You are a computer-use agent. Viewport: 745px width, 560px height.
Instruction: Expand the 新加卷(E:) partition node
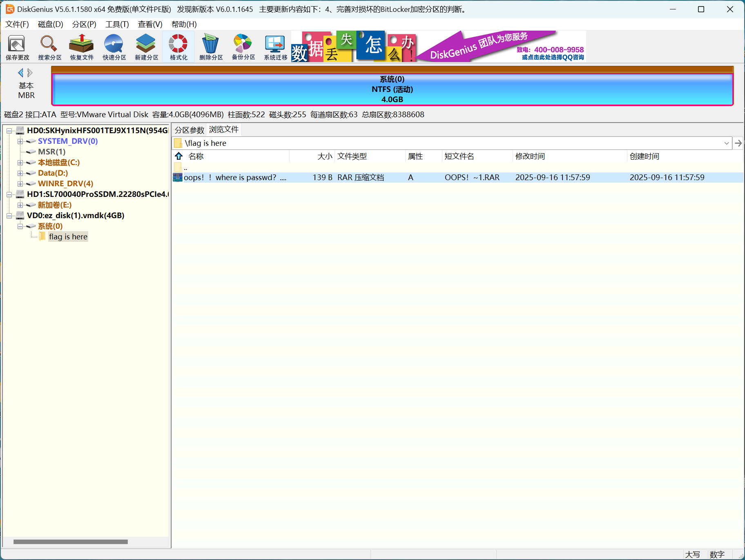pos(20,205)
